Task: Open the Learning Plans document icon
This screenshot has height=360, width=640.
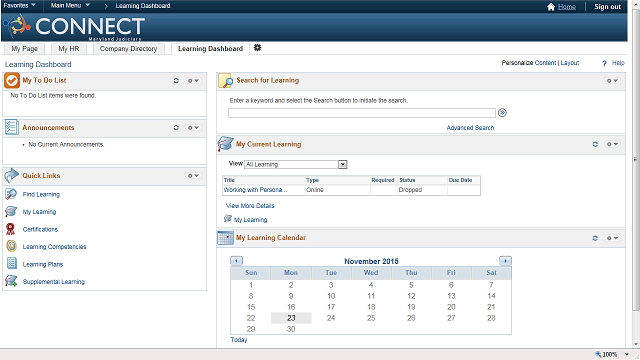Action: (12, 264)
